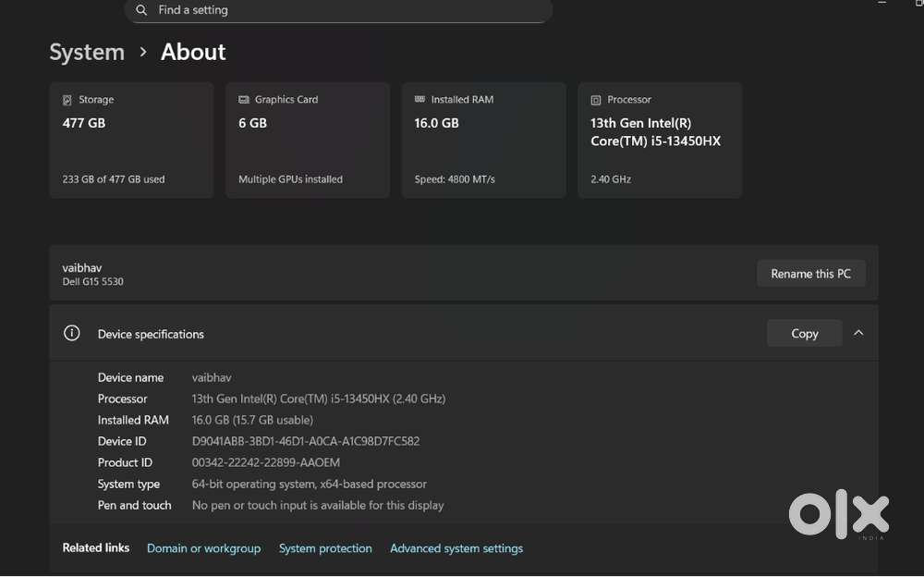Click the Dell G15 5530 model label
Image resolution: width=924 pixels, height=577 pixels.
[x=92, y=281]
